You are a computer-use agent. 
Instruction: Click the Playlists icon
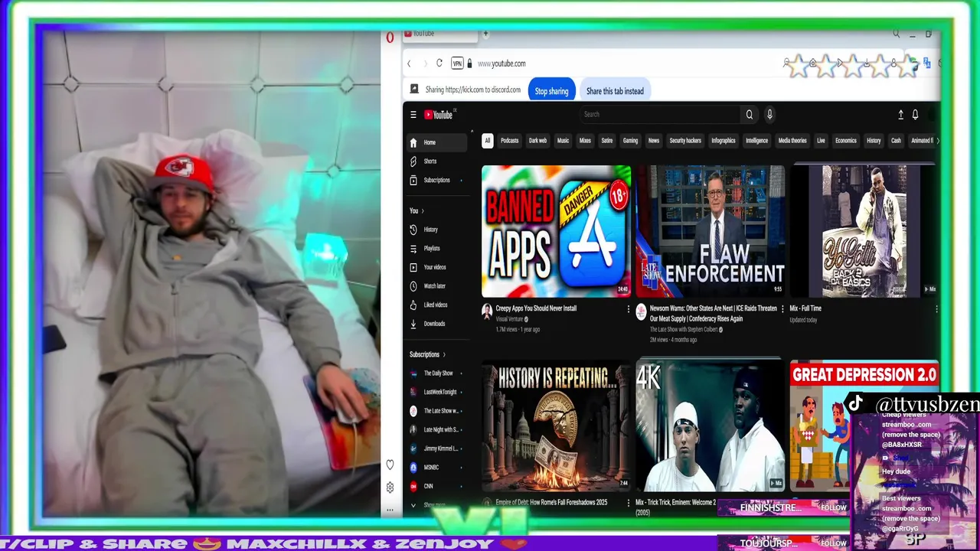tap(413, 249)
